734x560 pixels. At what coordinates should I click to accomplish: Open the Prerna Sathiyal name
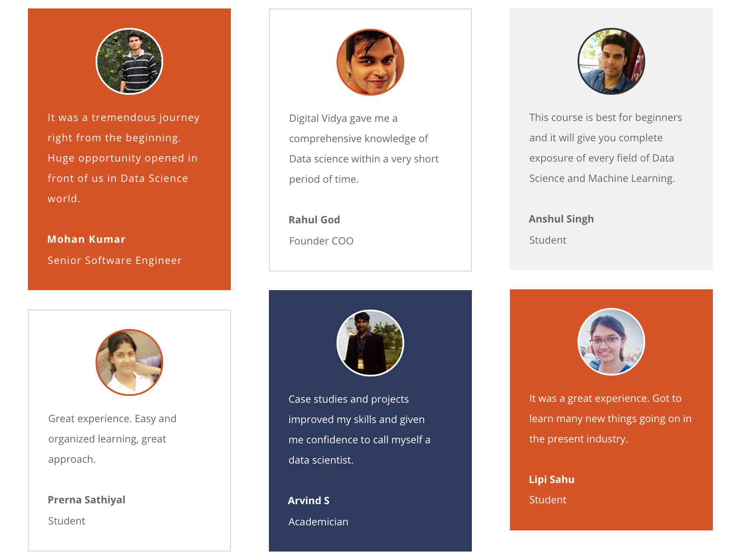click(x=87, y=500)
